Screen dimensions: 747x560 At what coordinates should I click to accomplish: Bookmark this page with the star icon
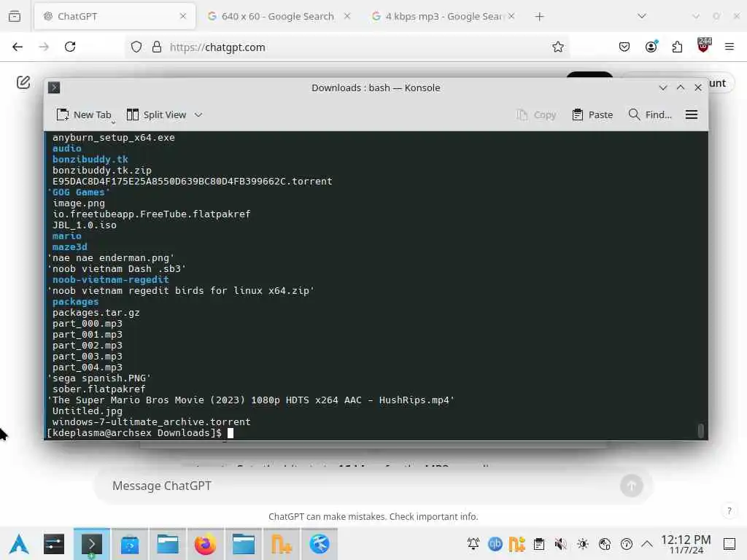tap(558, 47)
